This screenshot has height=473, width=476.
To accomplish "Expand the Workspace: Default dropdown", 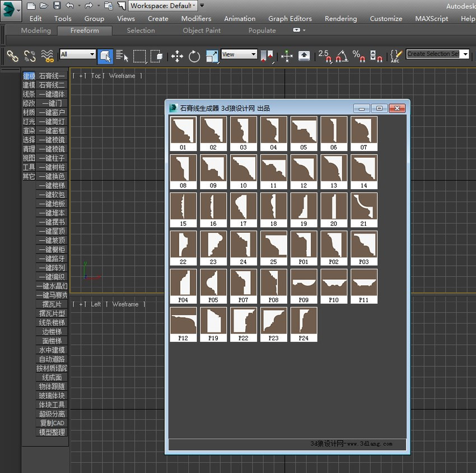I will [x=163, y=6].
